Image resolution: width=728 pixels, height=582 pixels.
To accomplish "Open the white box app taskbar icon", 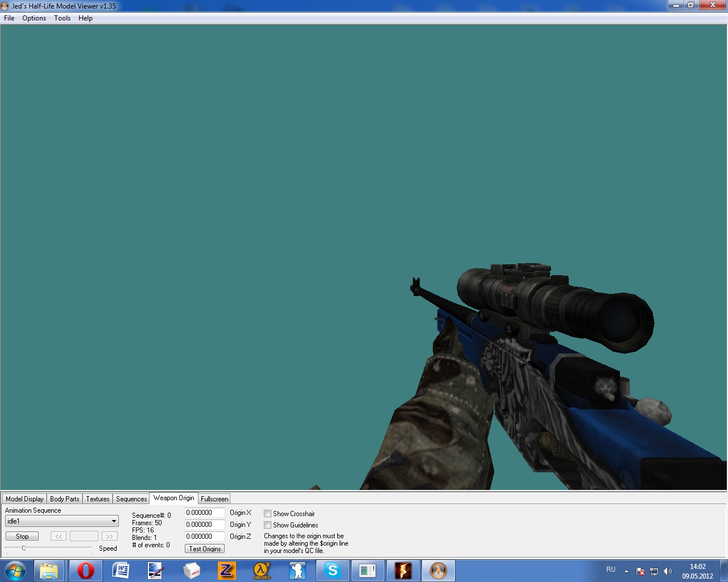I will pyautogui.click(x=192, y=571).
